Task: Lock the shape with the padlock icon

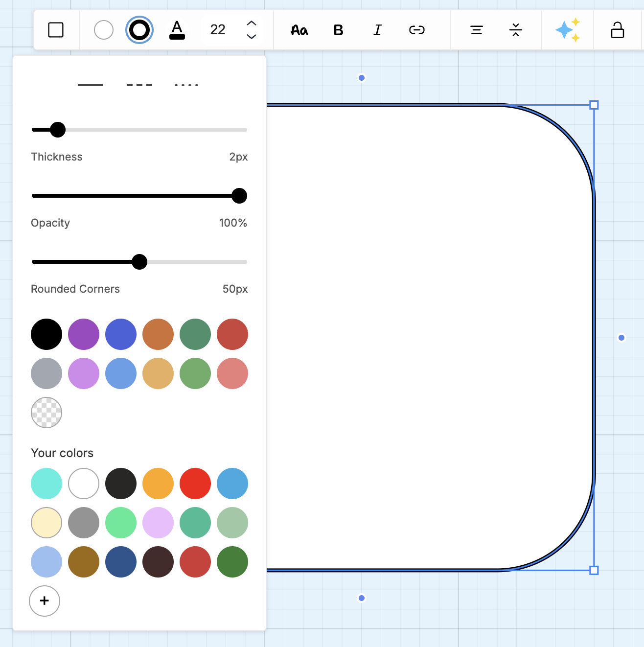Action: tap(618, 30)
